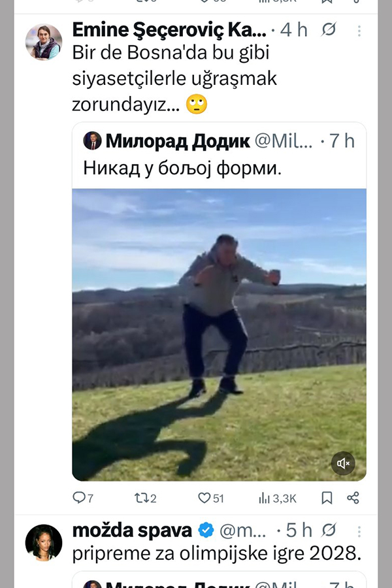Open the tweet pripreme za olimpijske igre 2028

tap(217, 553)
